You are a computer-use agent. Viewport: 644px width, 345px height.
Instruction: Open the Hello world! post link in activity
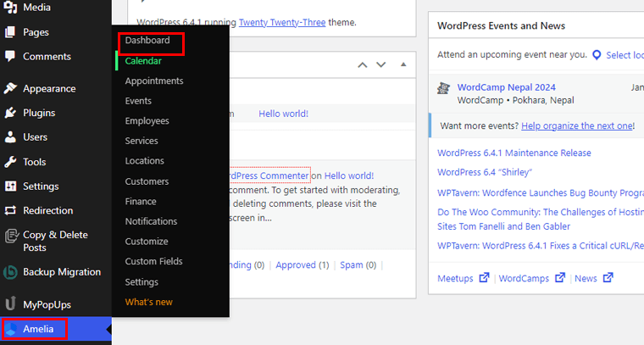click(283, 114)
